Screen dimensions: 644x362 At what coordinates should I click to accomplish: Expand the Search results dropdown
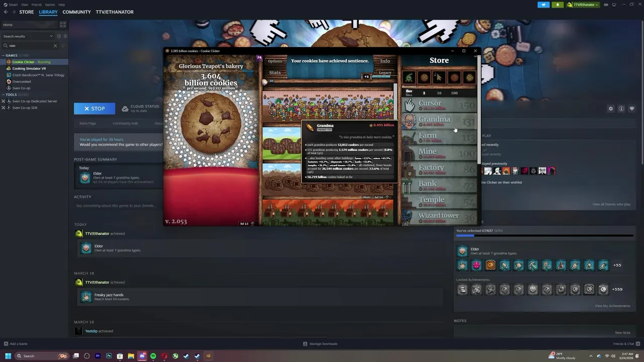(28, 36)
